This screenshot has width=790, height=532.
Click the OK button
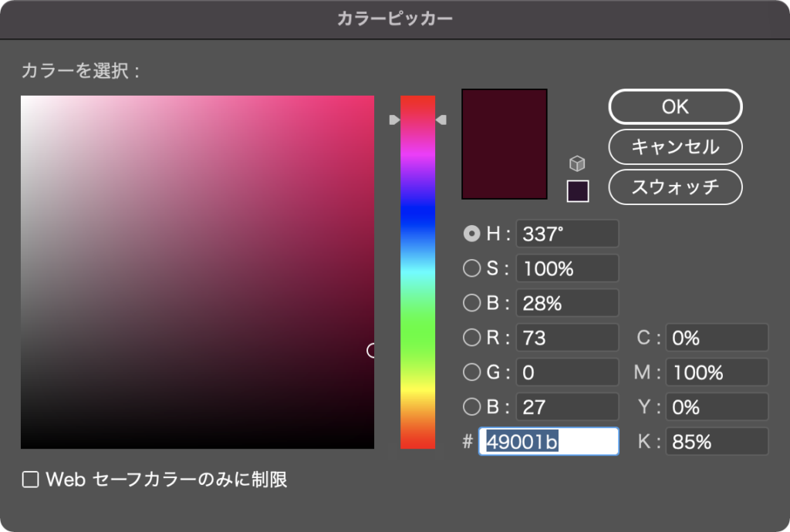coord(675,106)
